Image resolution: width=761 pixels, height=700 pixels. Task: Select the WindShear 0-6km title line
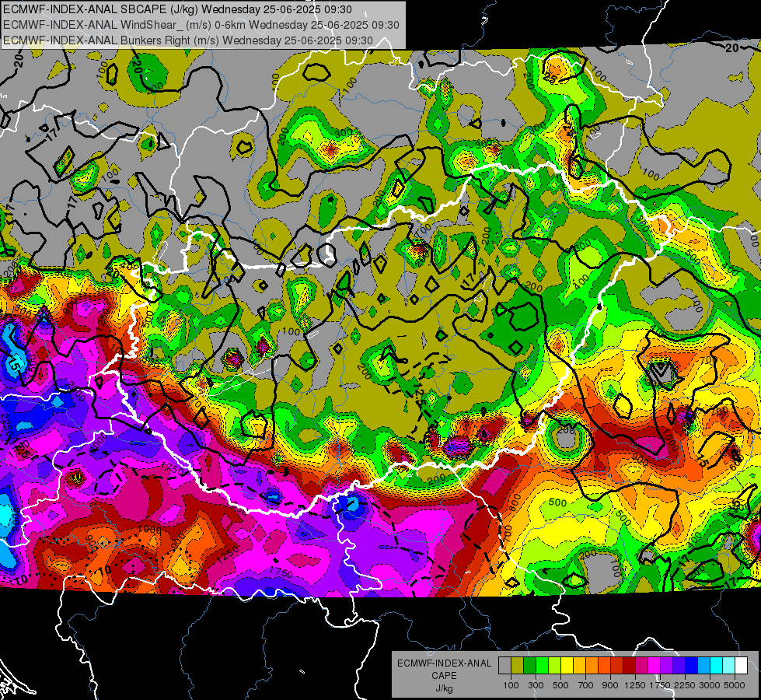click(x=201, y=25)
